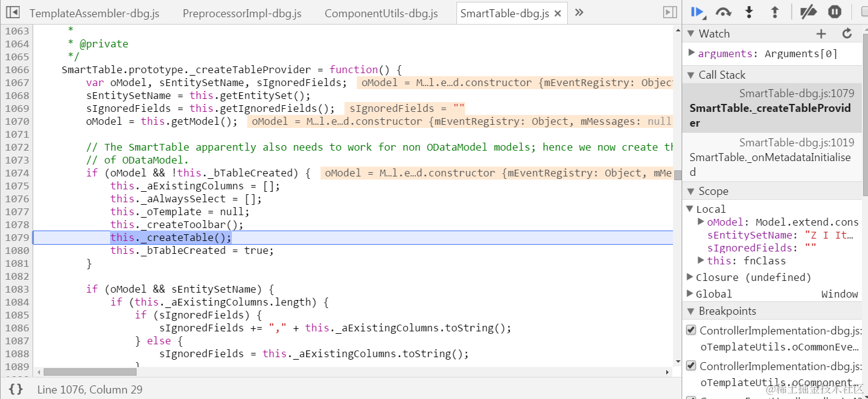Click the this._createToolbar(); code line
Viewport: 868px width, 399px height.
point(177,224)
